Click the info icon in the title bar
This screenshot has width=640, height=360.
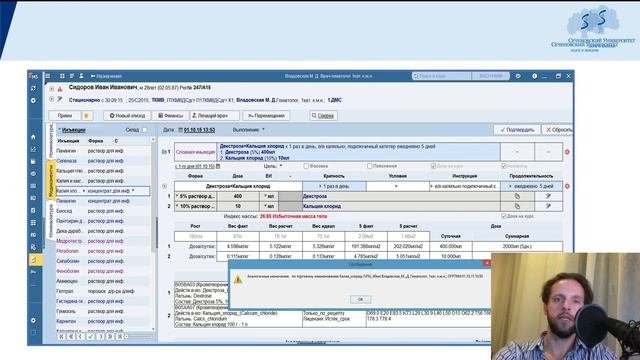click(534, 76)
